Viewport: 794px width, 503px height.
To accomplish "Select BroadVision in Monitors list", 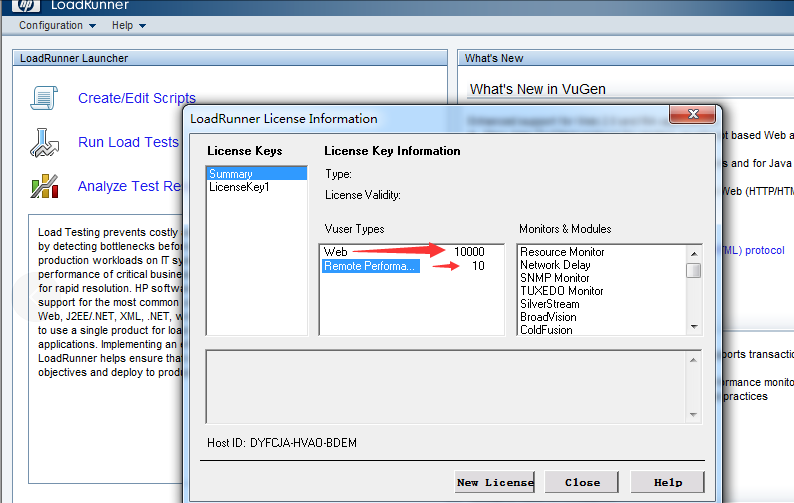I will click(x=548, y=317).
